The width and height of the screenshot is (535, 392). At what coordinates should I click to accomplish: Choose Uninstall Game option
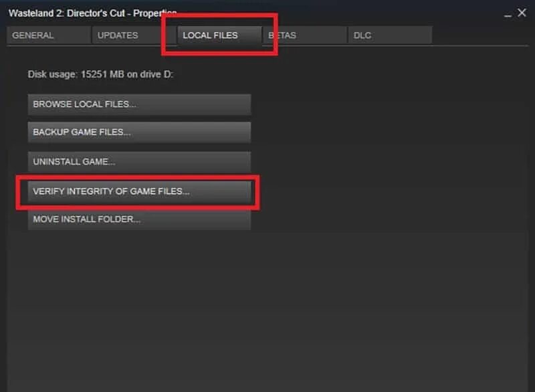click(x=139, y=162)
